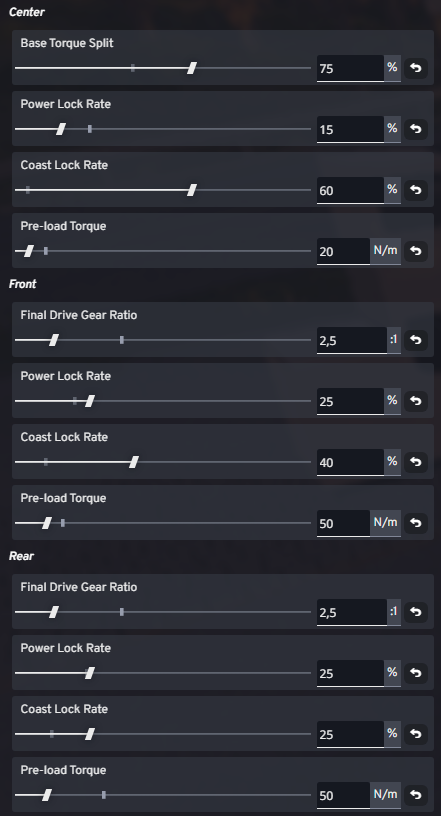Click the Rear Power Lock Rate slider handle
441x816 pixels.
[x=90, y=673]
